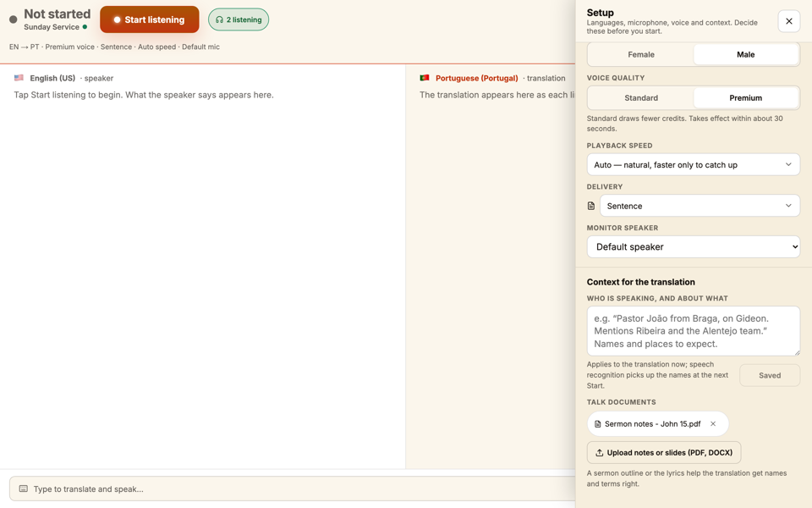The width and height of the screenshot is (812, 508).
Task: Click the US flag icon by English
Action: pos(19,78)
